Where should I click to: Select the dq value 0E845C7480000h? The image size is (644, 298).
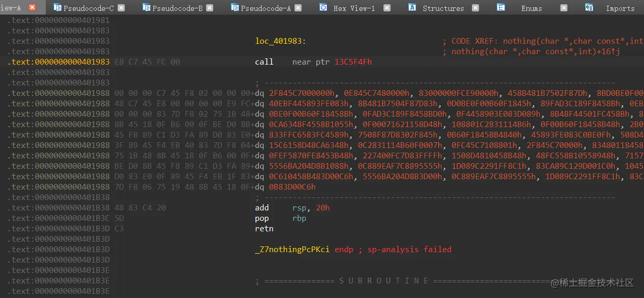tap(376, 93)
